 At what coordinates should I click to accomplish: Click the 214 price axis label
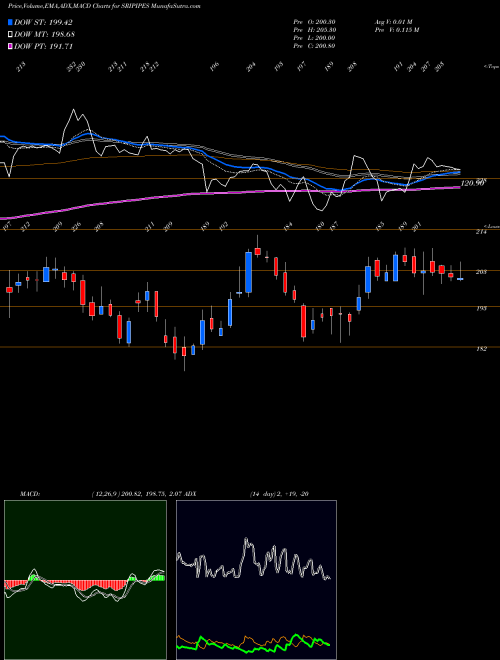[x=481, y=232]
